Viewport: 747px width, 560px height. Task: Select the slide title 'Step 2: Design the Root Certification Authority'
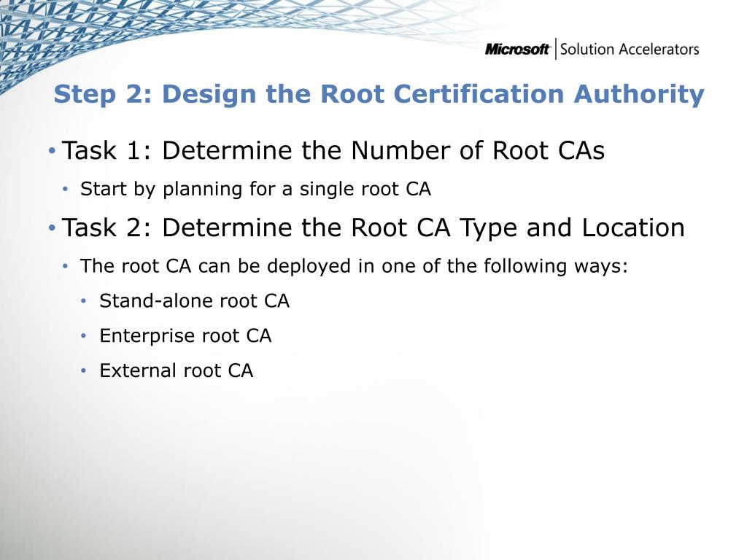(x=379, y=93)
